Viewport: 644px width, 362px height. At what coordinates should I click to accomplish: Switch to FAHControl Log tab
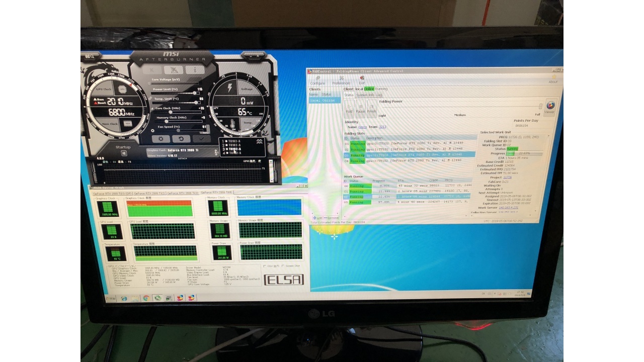tap(379, 95)
